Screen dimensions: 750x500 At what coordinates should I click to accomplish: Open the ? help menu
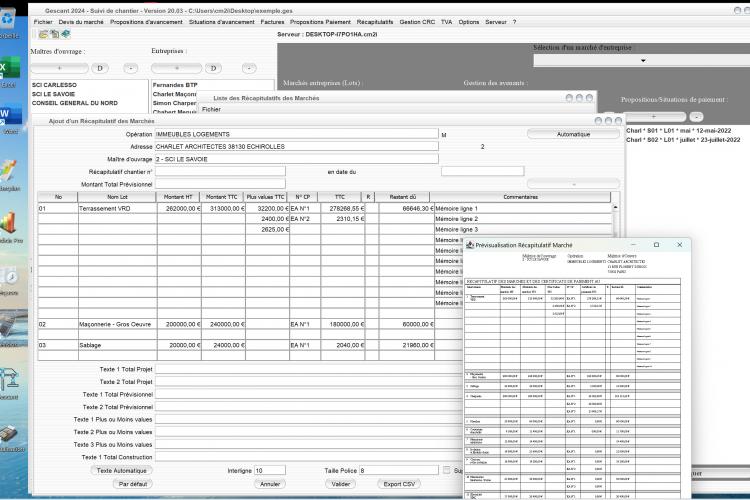click(x=514, y=22)
